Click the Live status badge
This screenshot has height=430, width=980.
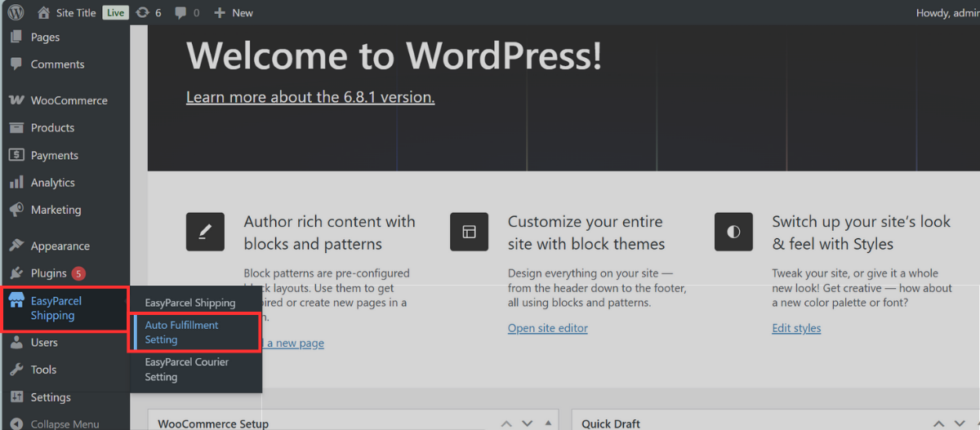115,12
